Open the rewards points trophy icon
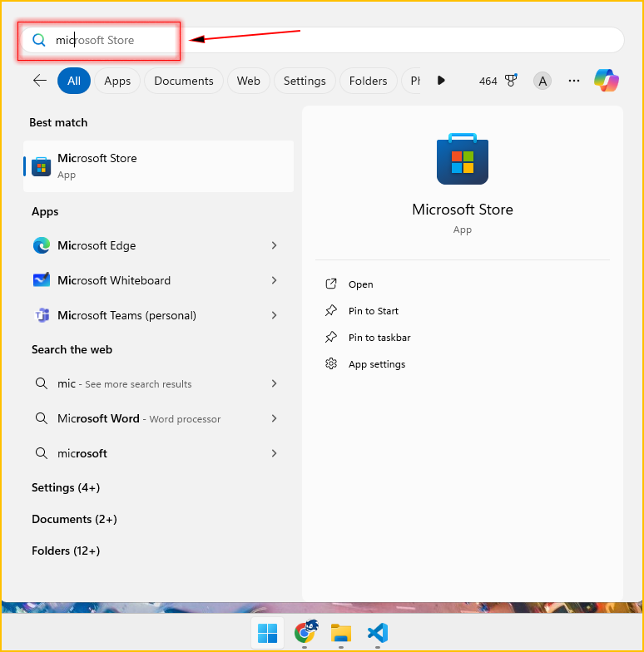This screenshot has height=652, width=644. [511, 81]
